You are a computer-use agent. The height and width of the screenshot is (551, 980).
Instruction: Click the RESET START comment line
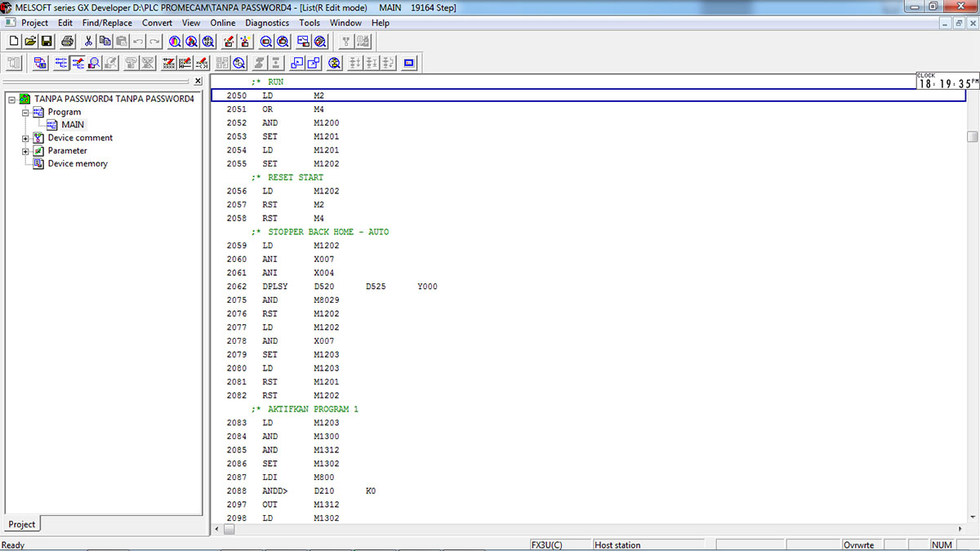pyautogui.click(x=287, y=177)
